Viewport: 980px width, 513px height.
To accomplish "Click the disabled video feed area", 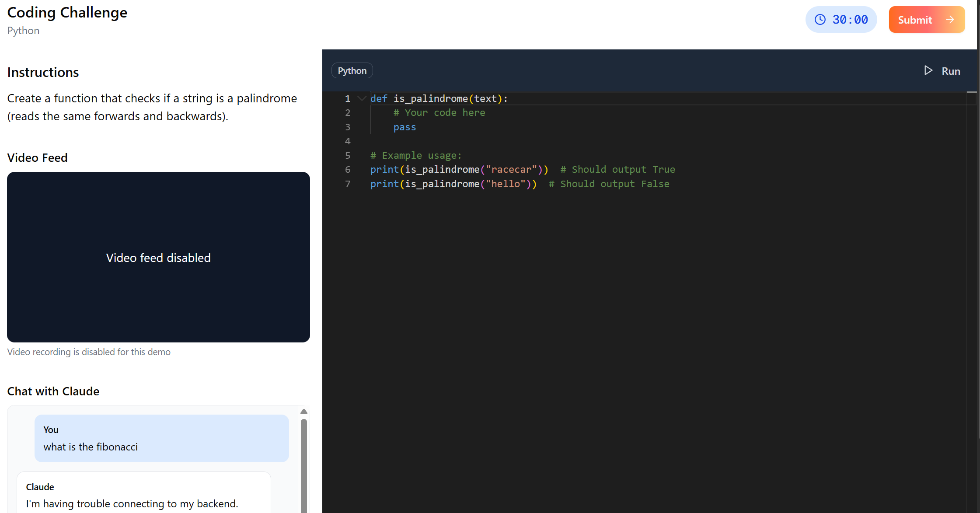I will pos(158,257).
